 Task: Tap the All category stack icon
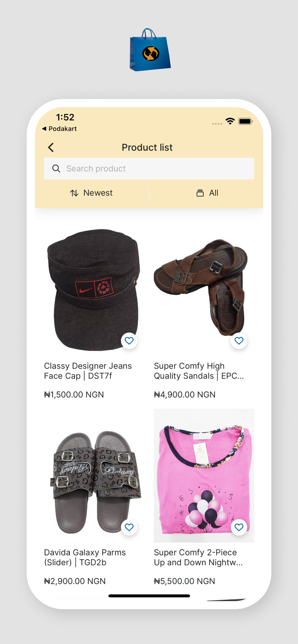pos(200,193)
